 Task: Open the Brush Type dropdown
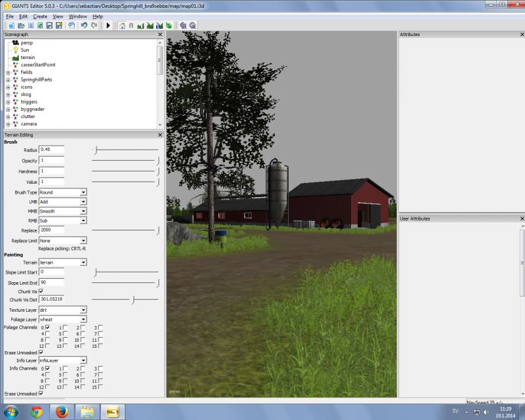click(63, 192)
